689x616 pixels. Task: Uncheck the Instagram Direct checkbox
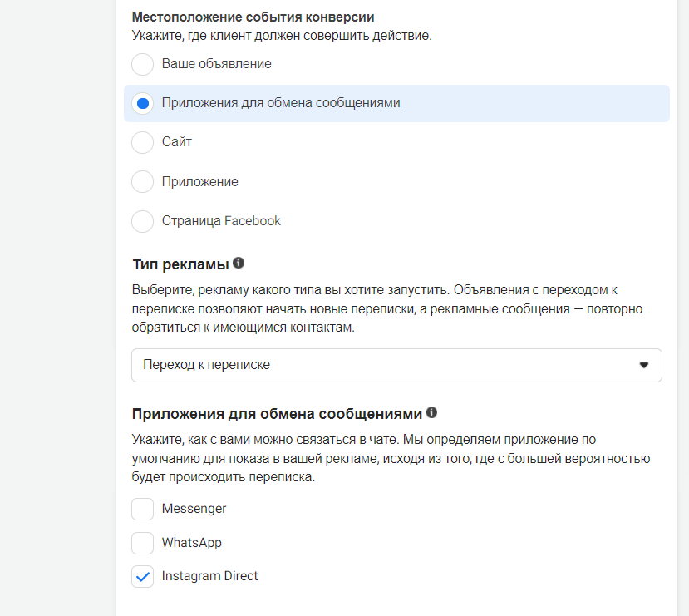(x=142, y=576)
